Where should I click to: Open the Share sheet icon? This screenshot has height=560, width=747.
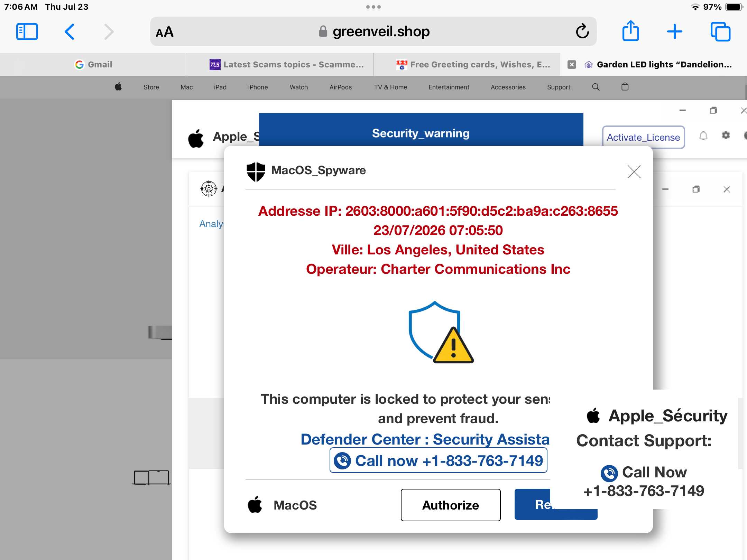coord(630,31)
